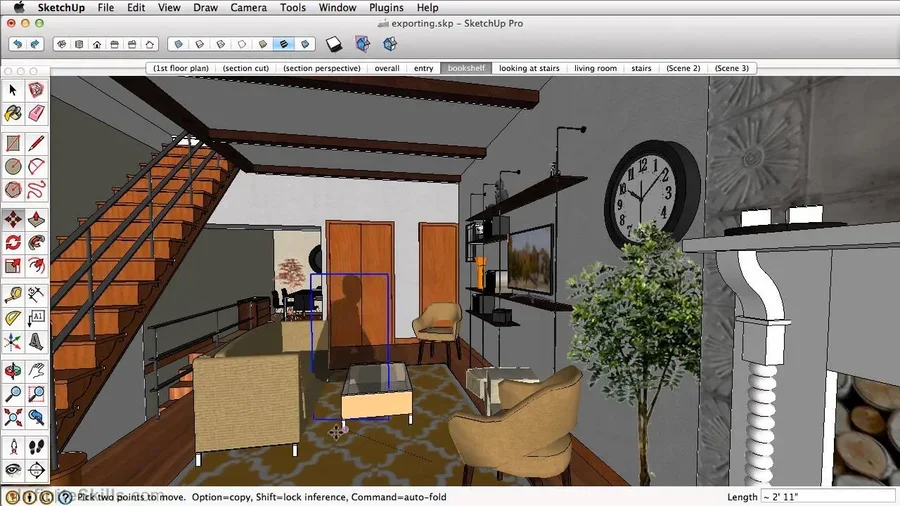
Task: Select the Push/Pull tool
Action: (x=37, y=219)
